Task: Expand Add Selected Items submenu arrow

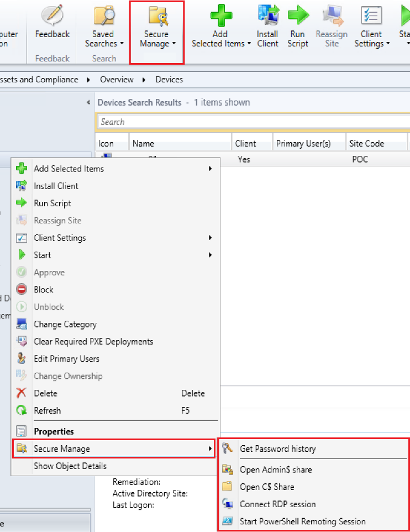Action: click(210, 169)
